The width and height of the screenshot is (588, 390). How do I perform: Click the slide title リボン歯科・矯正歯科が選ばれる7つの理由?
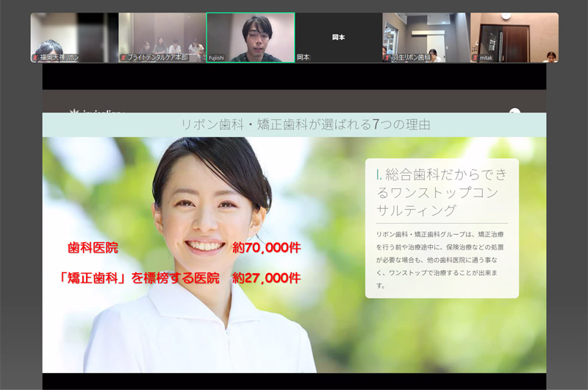[x=306, y=124]
